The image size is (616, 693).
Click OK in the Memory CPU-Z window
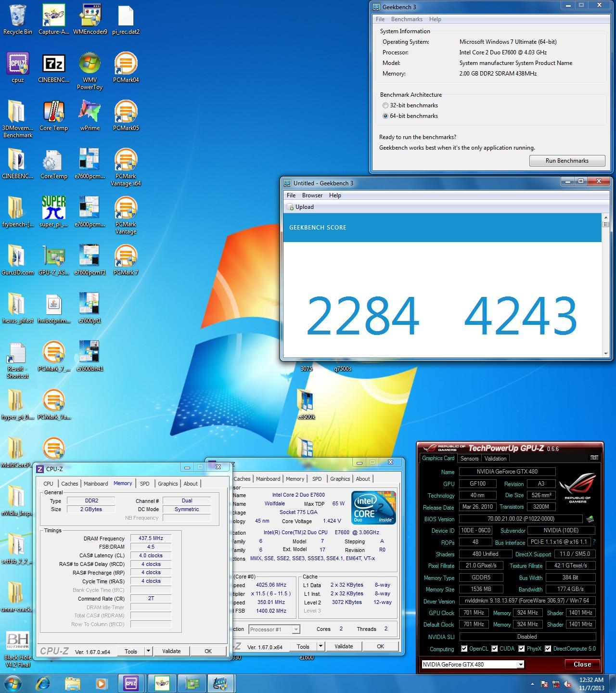(x=208, y=651)
